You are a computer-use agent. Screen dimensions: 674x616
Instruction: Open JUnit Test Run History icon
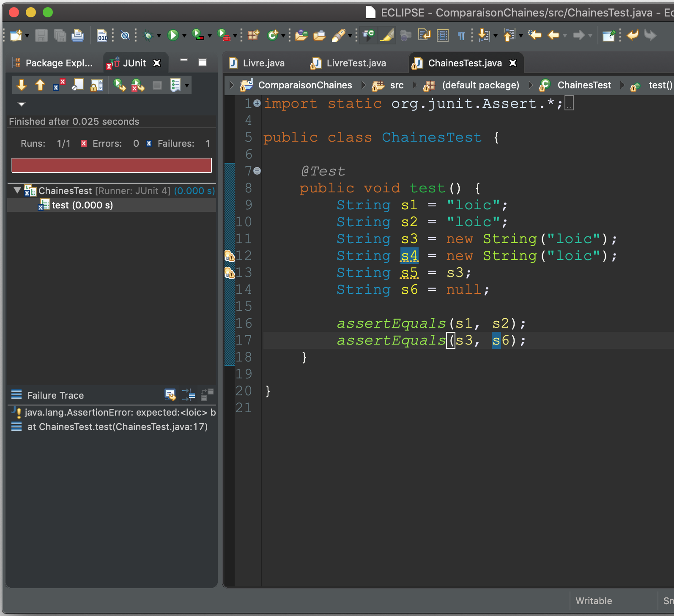coord(175,85)
